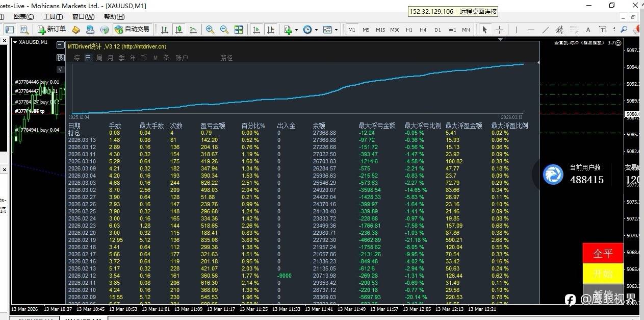Switch chart to candlestick mode
Screen dimensions: 644x320
179,30
